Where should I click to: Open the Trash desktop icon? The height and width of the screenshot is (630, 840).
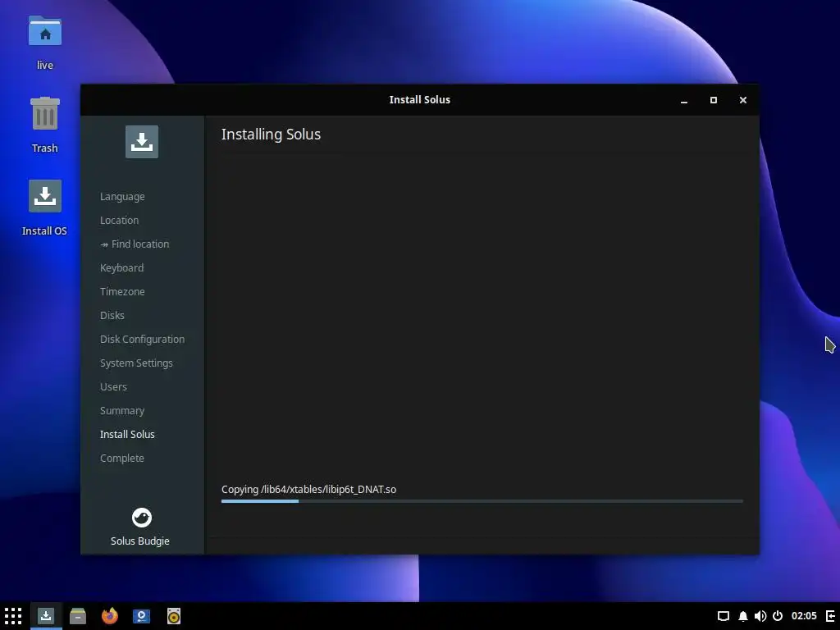(x=45, y=113)
